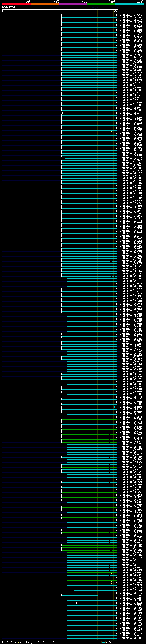This screenshot has height=644, width=146.
Task: Select hit label UniRef100_B9SWL2
Action: (x=131, y=55)
